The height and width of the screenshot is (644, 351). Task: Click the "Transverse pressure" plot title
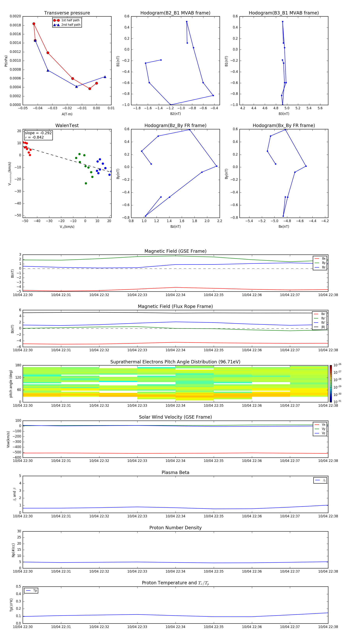click(x=67, y=13)
